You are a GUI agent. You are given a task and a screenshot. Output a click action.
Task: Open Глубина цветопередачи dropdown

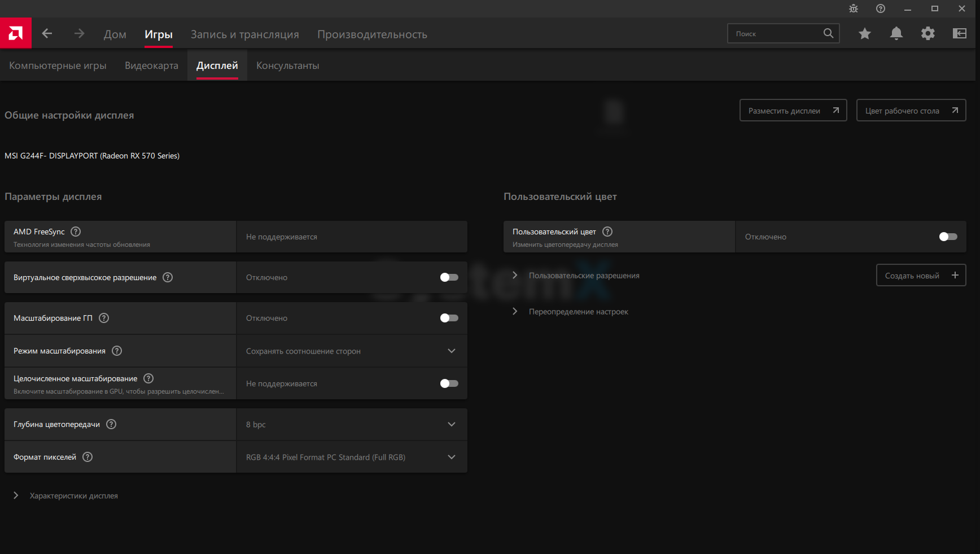[x=352, y=424]
